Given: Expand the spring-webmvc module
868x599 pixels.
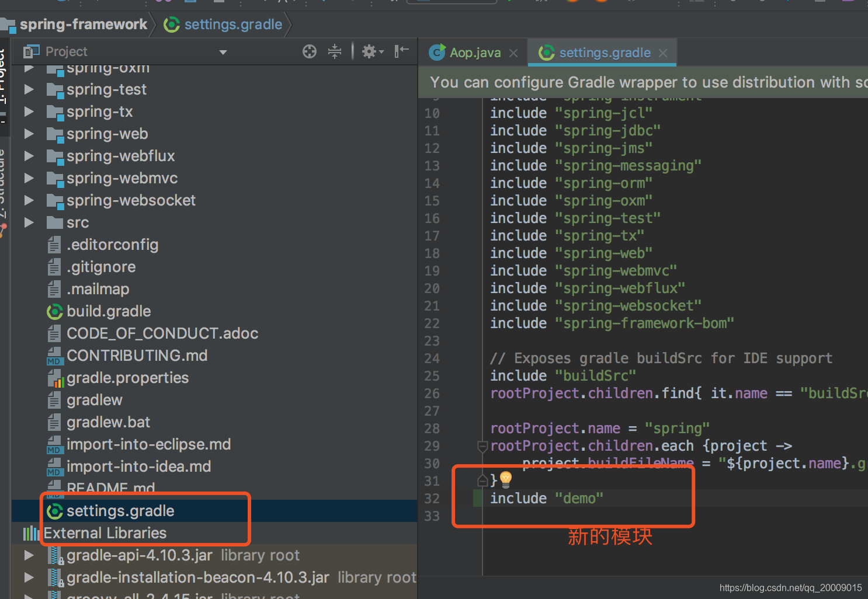Looking at the screenshot, I should pos(29,178).
